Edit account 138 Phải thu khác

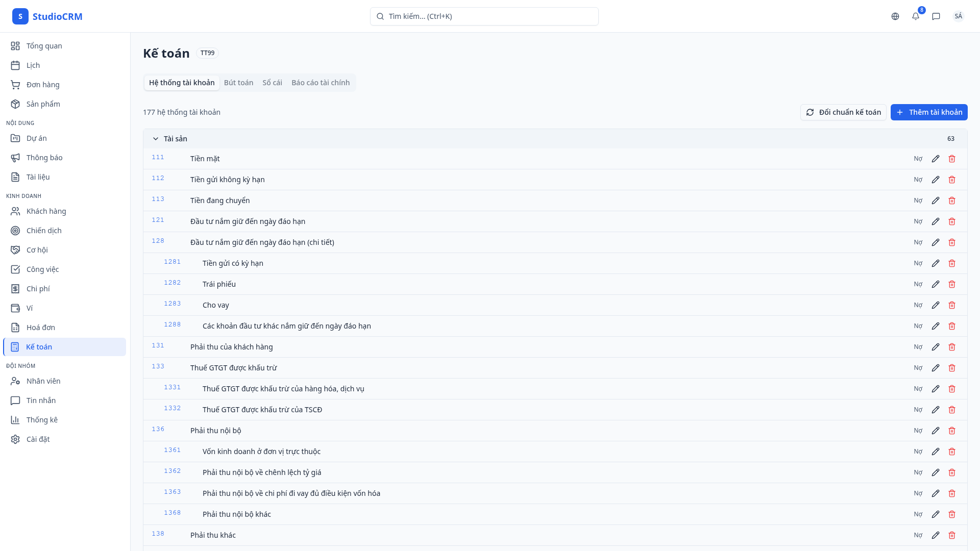pyautogui.click(x=936, y=535)
